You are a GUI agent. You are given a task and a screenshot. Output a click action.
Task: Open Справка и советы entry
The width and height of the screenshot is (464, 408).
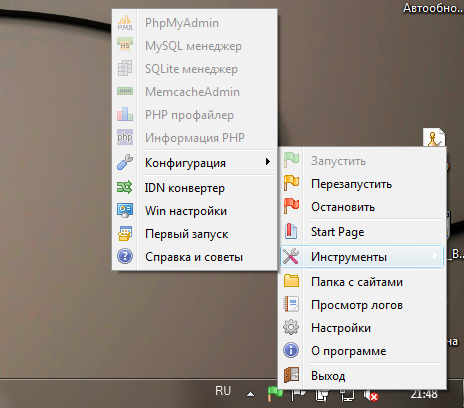coord(195,257)
